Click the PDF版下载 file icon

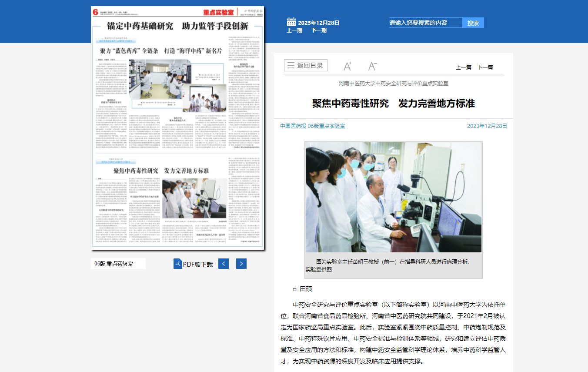pos(177,264)
